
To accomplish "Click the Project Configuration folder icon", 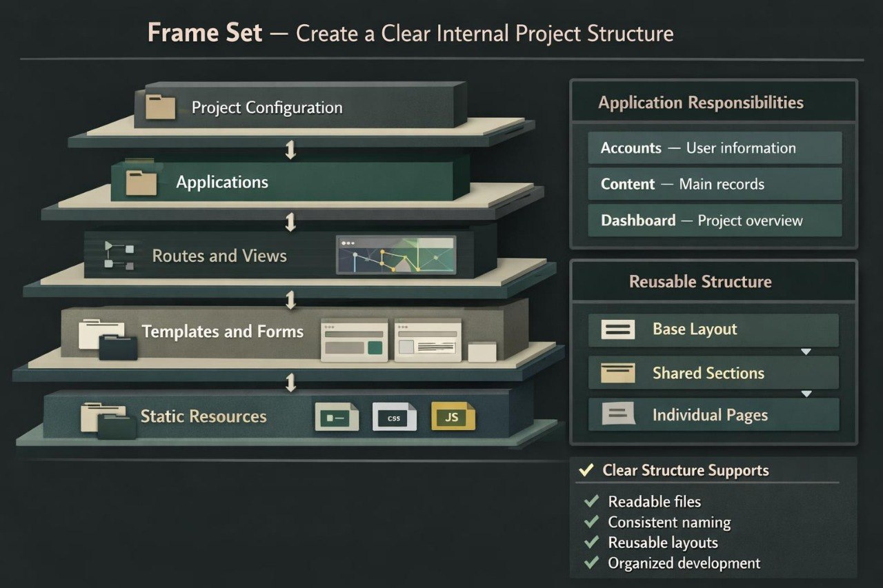I will click(x=161, y=107).
